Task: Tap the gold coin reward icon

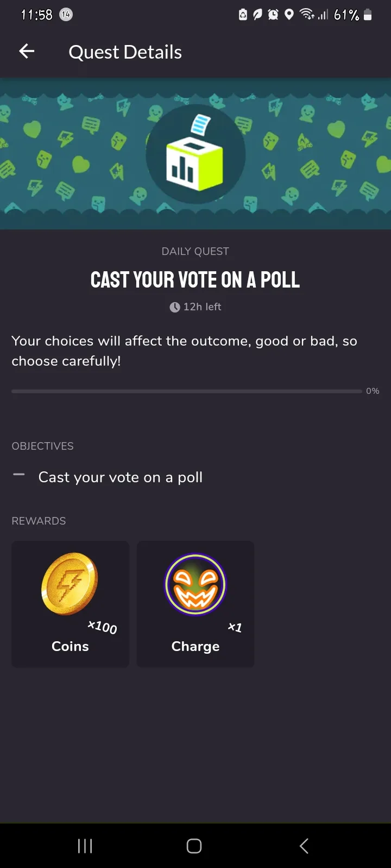Action: (70, 584)
